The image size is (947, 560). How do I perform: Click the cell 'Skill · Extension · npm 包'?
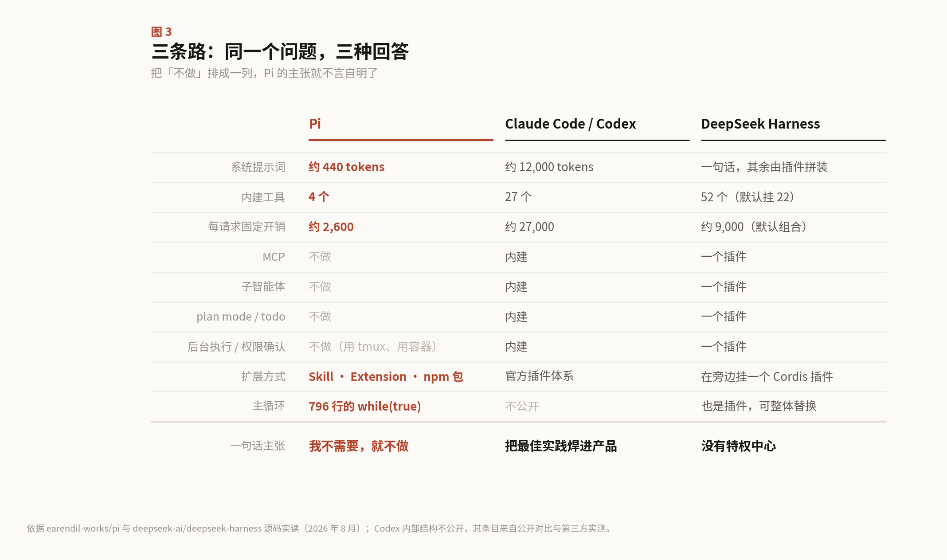click(386, 376)
